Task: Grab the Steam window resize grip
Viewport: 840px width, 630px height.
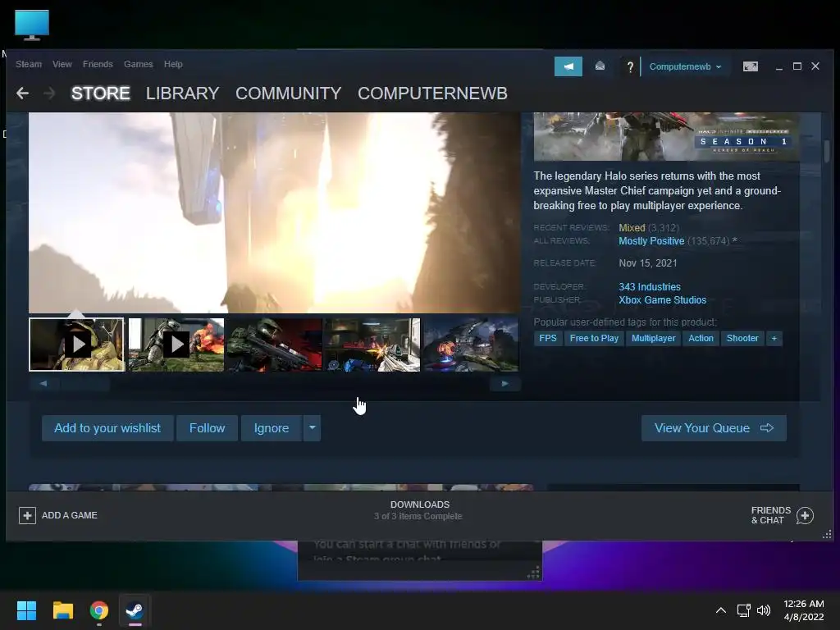Action: click(827, 534)
